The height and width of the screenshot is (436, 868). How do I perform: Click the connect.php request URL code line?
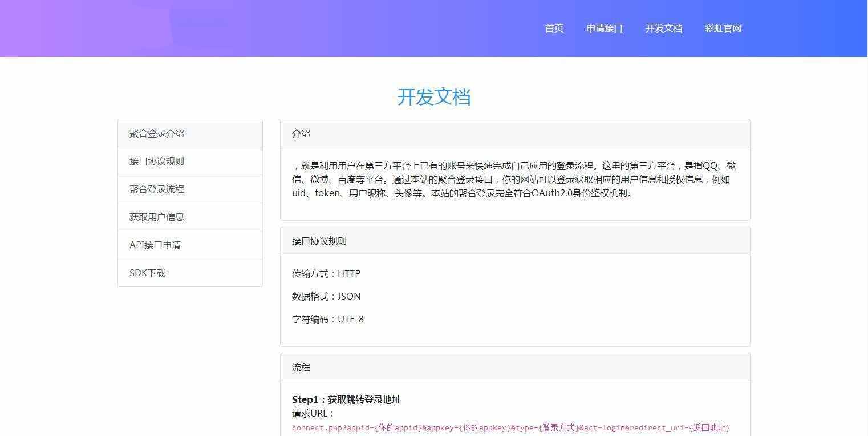tap(511, 427)
